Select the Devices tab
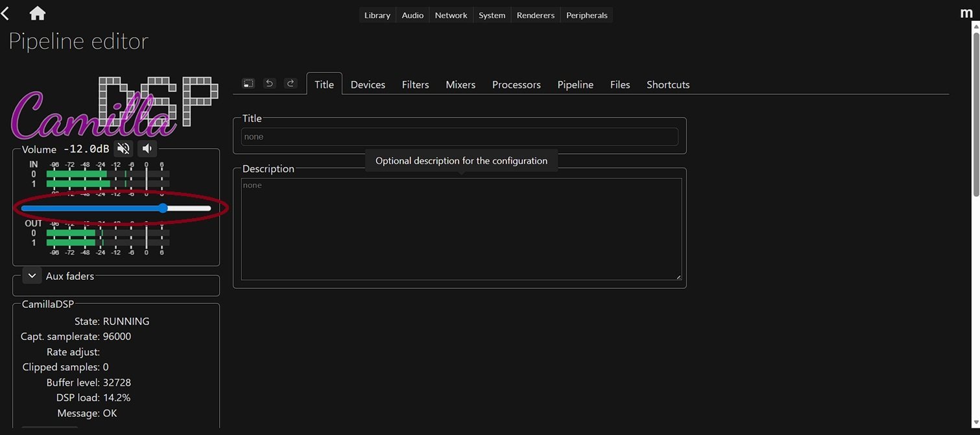 tap(368, 84)
